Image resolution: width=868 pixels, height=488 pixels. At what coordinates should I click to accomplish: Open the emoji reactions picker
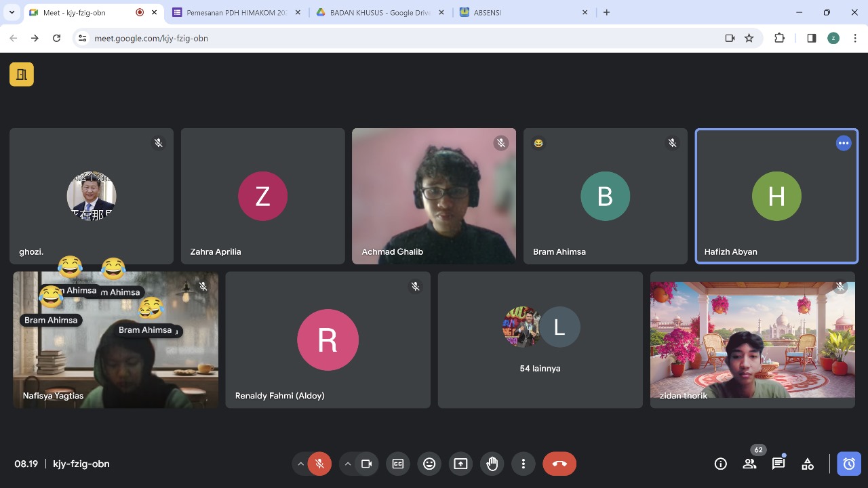(429, 464)
